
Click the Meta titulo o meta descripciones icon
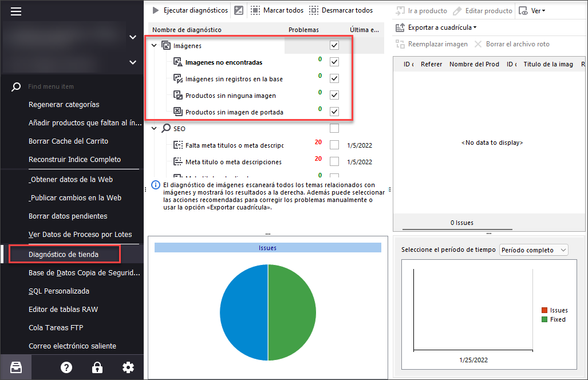[x=177, y=161]
